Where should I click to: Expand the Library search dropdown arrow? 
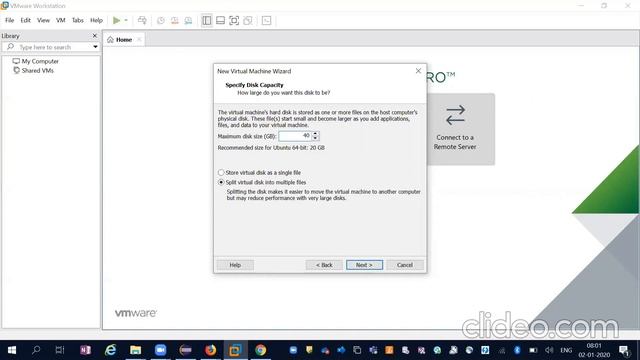[95, 47]
